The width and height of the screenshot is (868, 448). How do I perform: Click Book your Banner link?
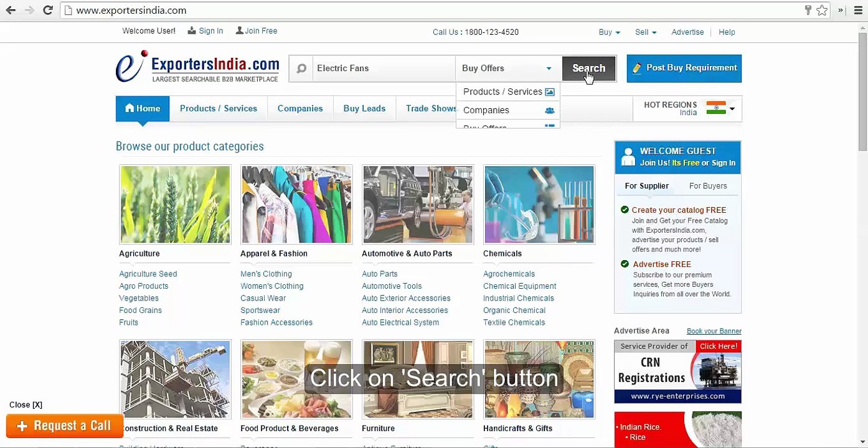click(x=714, y=331)
